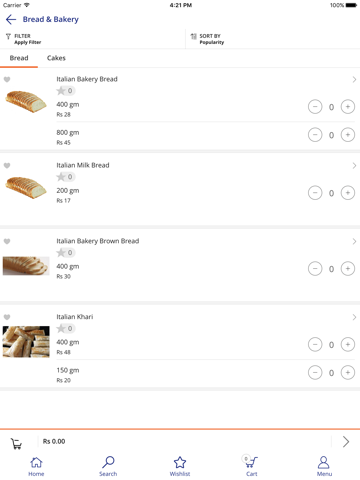Screen dimensions: 360x480
Task: Open the Italian Khari product thumbnail
Action: coord(26,342)
